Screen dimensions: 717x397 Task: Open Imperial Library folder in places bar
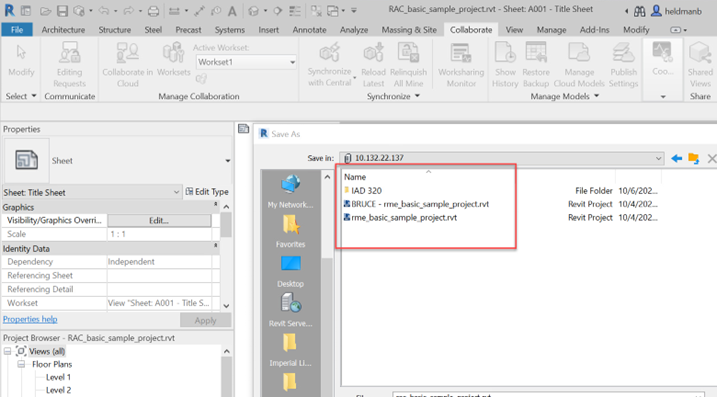pos(290,350)
